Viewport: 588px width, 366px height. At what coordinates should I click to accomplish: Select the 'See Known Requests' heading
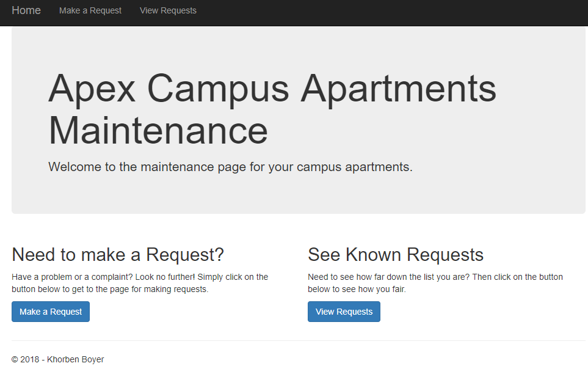click(396, 255)
